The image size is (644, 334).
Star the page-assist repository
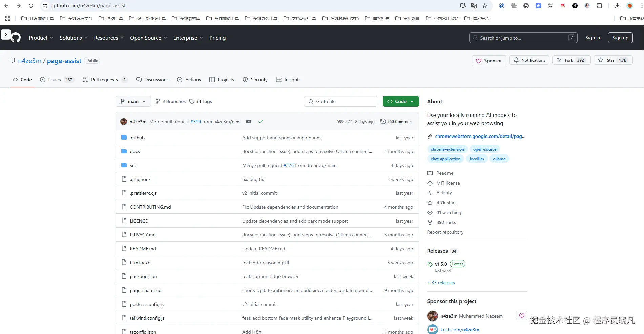pos(613,60)
